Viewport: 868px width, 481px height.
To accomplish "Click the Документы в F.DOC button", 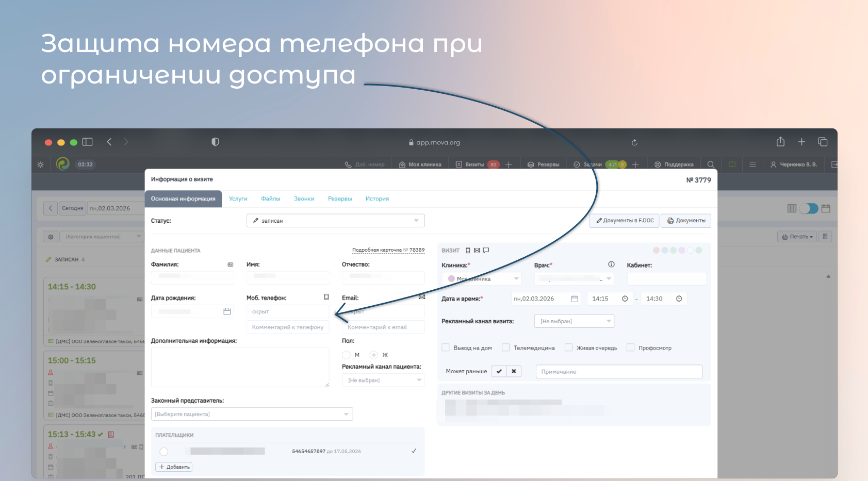I will (x=625, y=221).
